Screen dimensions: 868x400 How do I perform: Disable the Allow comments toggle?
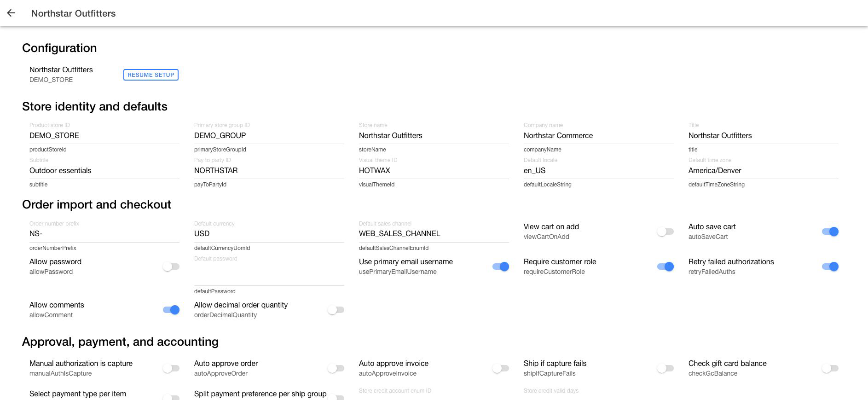click(x=171, y=310)
